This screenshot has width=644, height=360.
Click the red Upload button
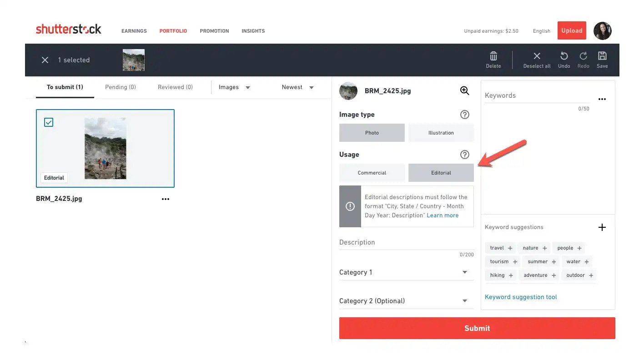pyautogui.click(x=572, y=30)
